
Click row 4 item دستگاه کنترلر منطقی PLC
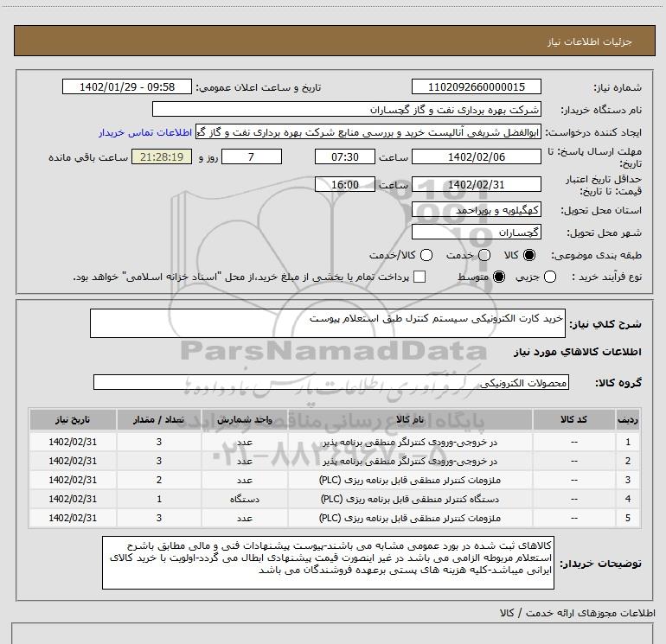click(x=410, y=500)
